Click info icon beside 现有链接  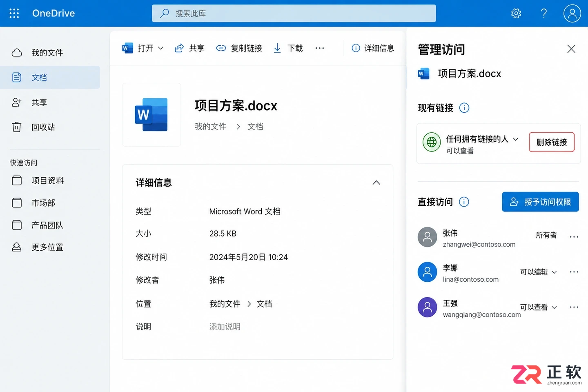[x=464, y=108]
